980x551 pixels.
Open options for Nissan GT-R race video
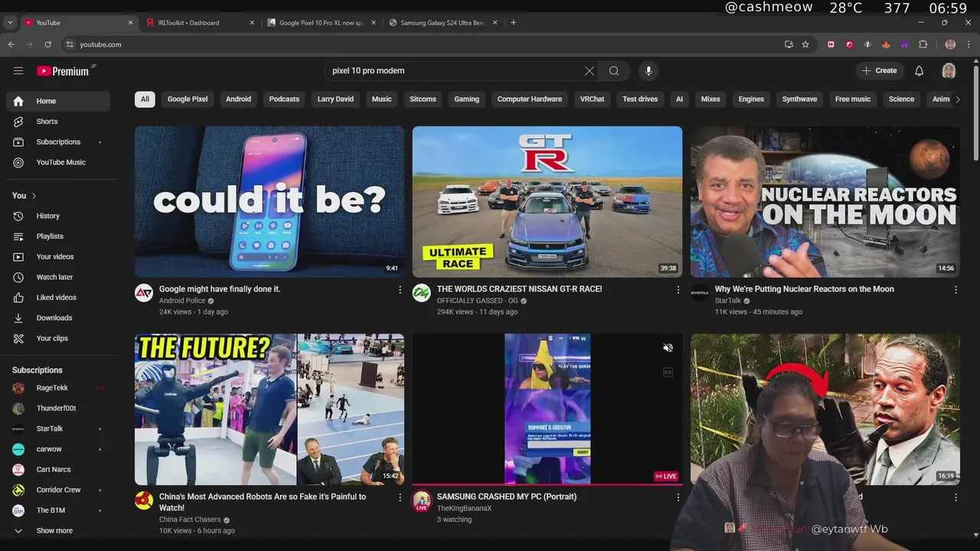(678, 290)
